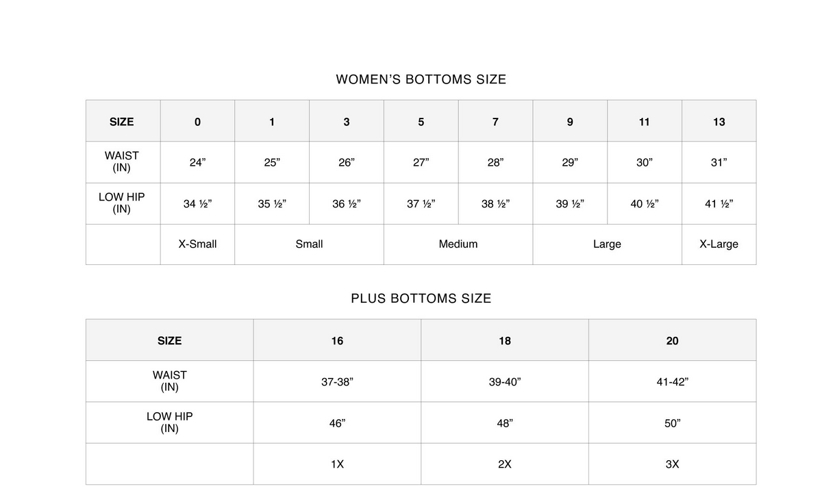This screenshot has width=822, height=504.
Task: Choose the Medium size category cell
Action: coord(458,244)
